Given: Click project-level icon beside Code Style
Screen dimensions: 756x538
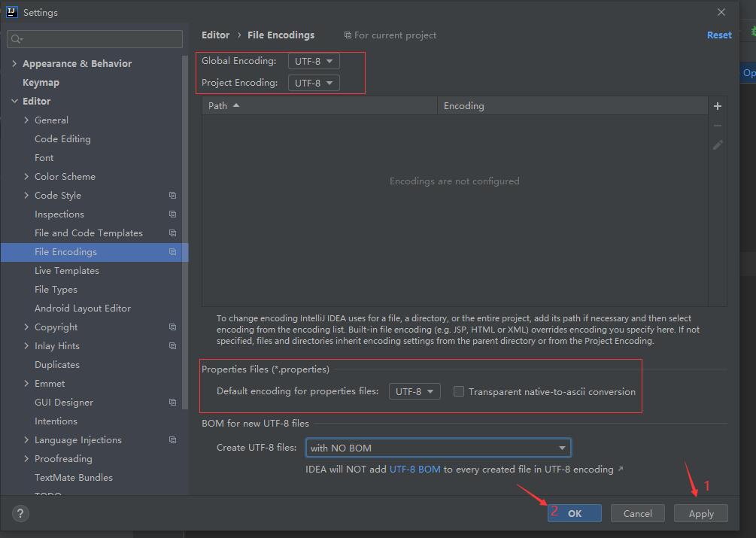Looking at the screenshot, I should point(172,195).
